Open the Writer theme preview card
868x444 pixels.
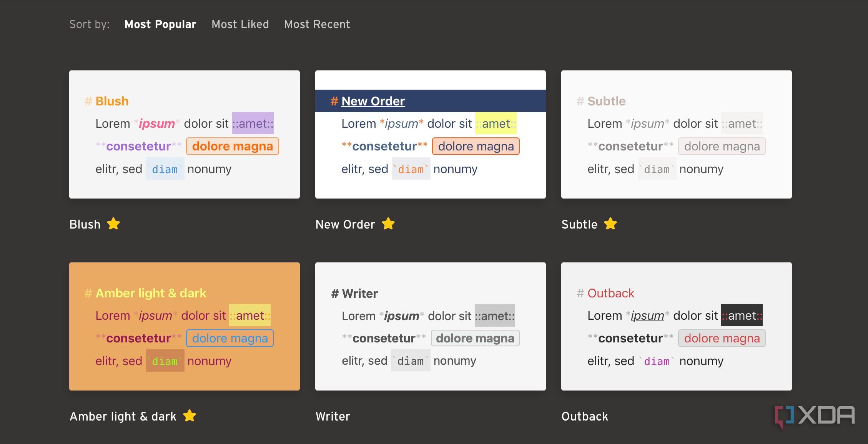pyautogui.click(x=431, y=326)
